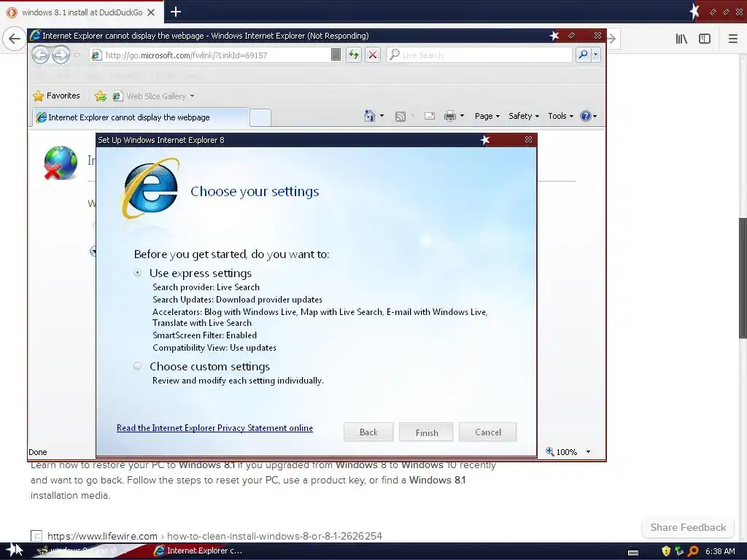Expand the Web Slice Gallery dropdown arrow
This screenshot has height=560, width=747.
click(192, 96)
